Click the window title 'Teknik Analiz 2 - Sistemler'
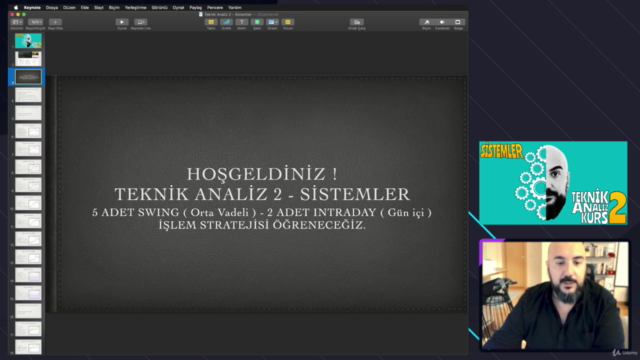640x360 pixels. point(228,14)
